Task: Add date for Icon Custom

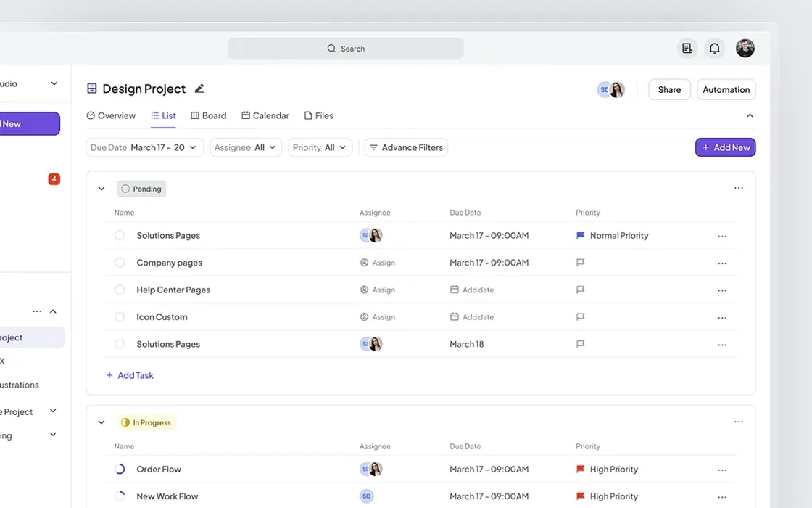Action: pos(472,316)
